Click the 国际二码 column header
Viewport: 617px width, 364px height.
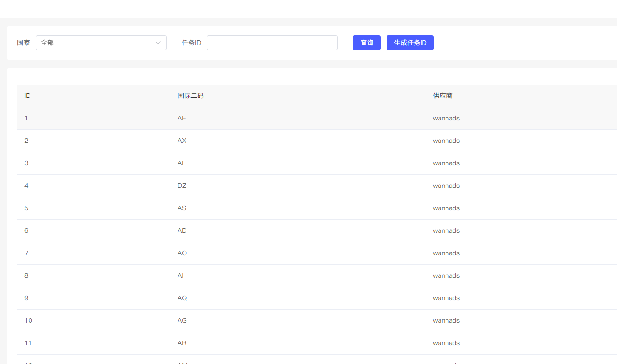pyautogui.click(x=191, y=96)
